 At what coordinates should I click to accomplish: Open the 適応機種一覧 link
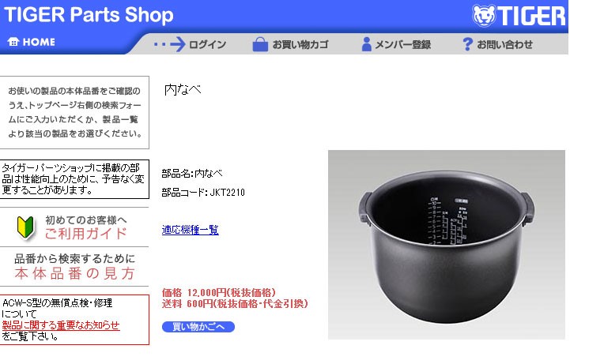click(191, 230)
